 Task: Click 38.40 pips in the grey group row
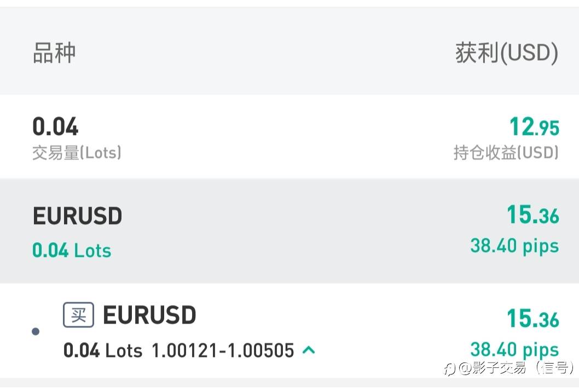coord(514,246)
